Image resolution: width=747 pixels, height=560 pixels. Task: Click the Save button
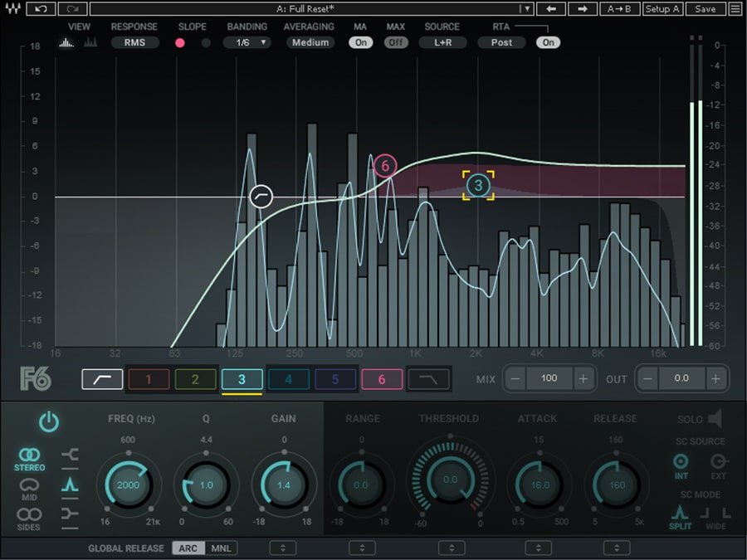click(705, 8)
